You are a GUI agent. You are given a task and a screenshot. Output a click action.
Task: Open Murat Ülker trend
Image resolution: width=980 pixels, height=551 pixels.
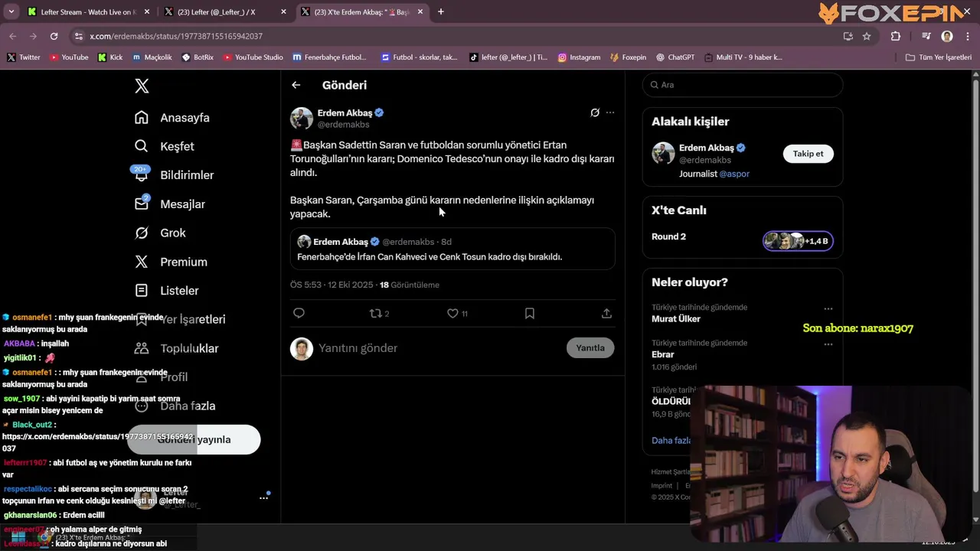tap(676, 319)
